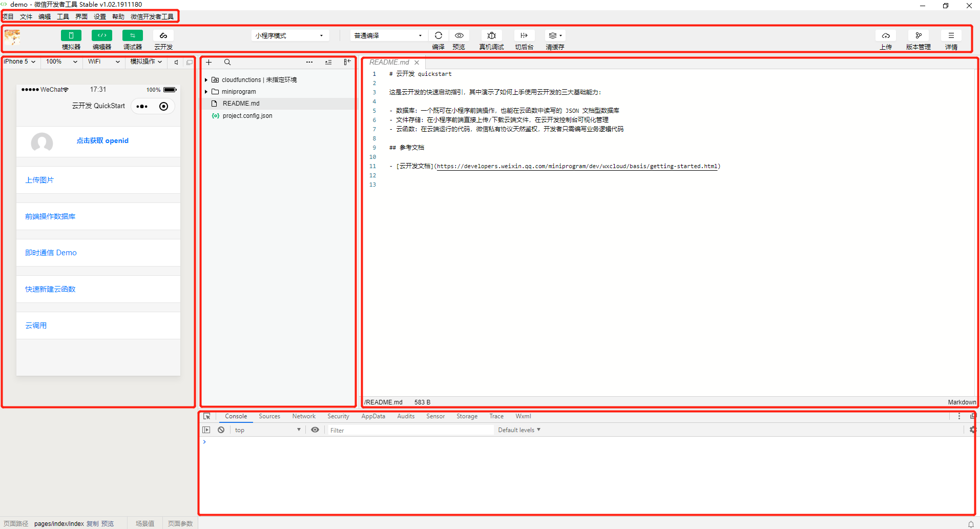Expand the cloudfunctions folder
The height and width of the screenshot is (529, 980).
tap(206, 80)
